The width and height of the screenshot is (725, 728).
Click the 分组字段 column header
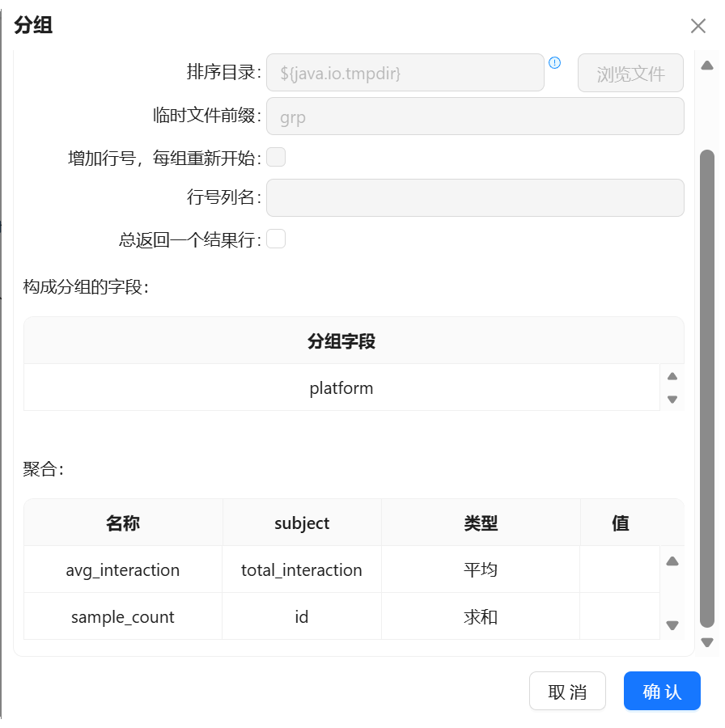341,341
